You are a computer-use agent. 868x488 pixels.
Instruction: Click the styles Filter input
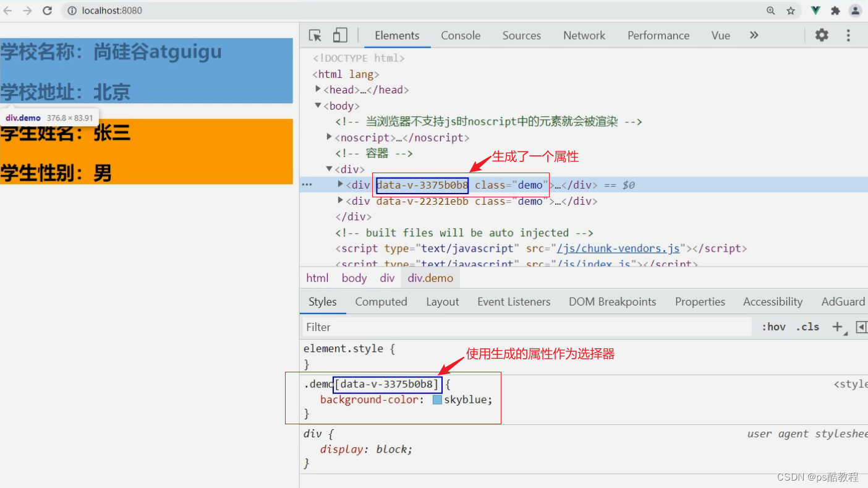coord(527,327)
